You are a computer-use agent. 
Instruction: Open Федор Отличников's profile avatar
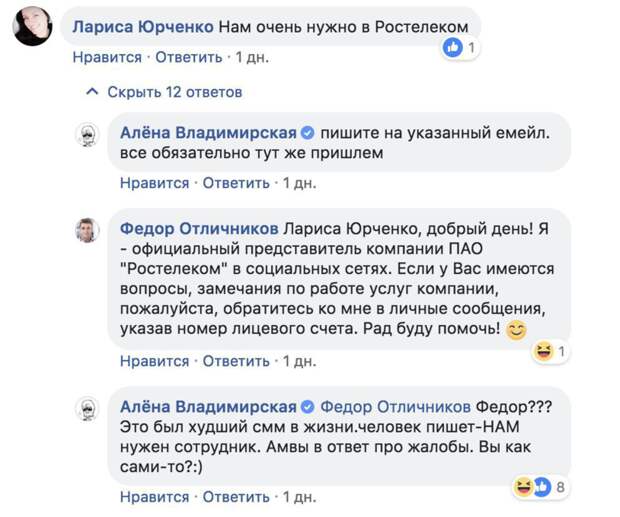point(88,229)
